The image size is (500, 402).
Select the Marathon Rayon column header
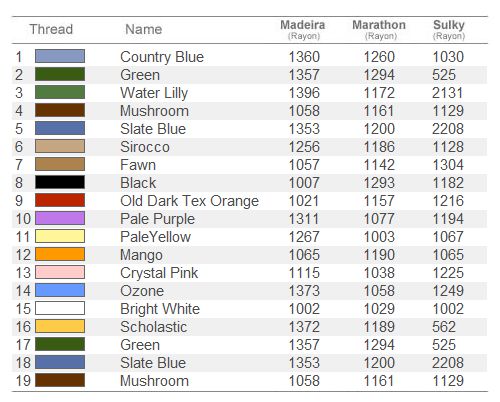379,30
